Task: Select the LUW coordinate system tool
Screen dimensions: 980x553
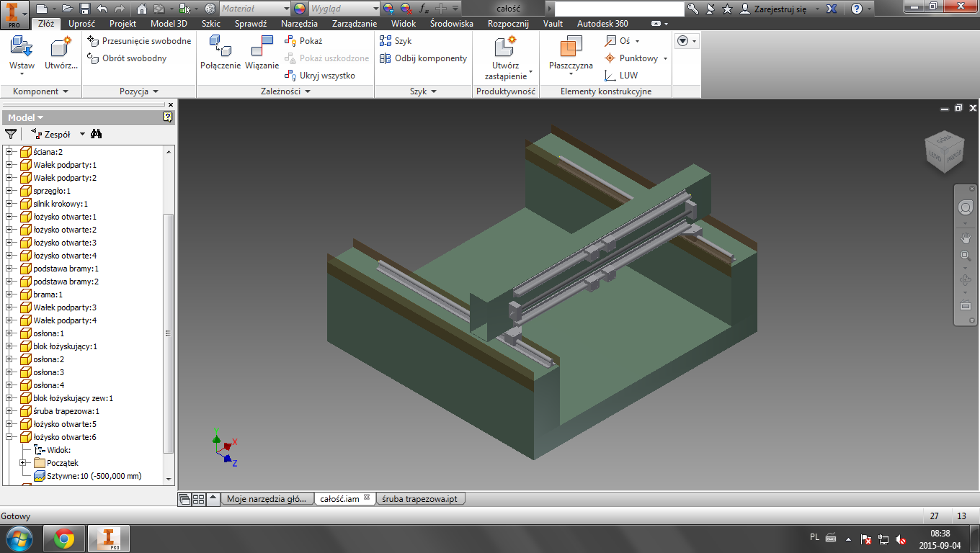Action: point(621,76)
